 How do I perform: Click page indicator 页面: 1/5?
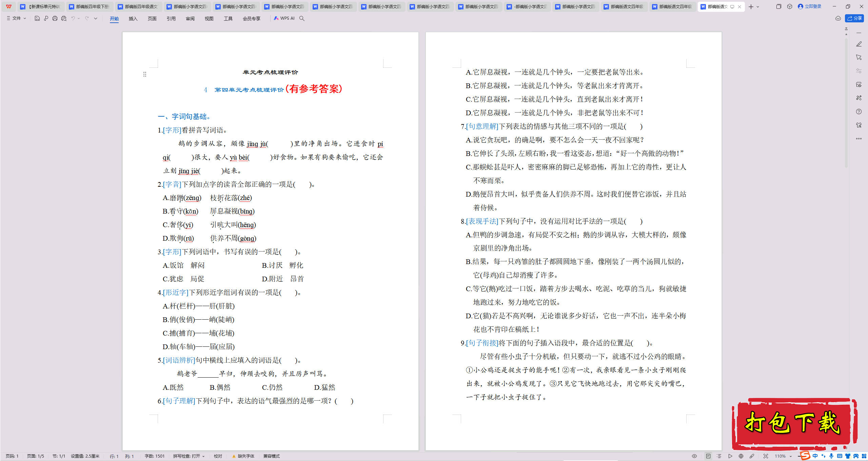[x=36, y=456]
